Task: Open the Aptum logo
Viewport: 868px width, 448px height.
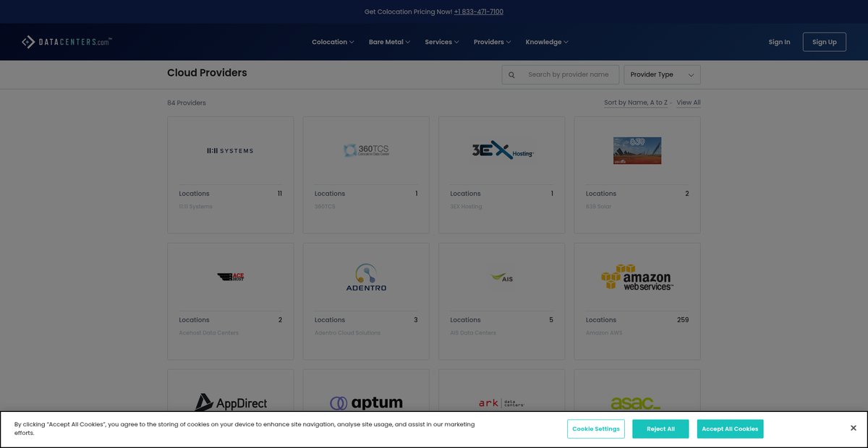Action: [x=366, y=403]
